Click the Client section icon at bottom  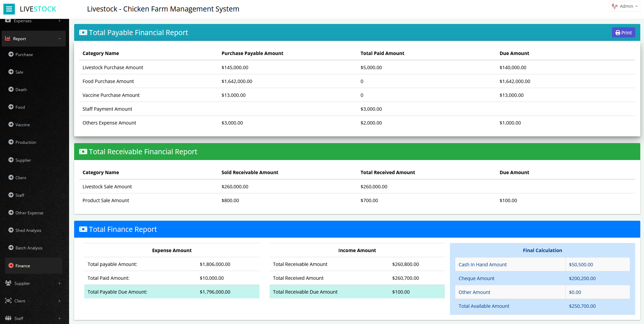pyautogui.click(x=8, y=301)
